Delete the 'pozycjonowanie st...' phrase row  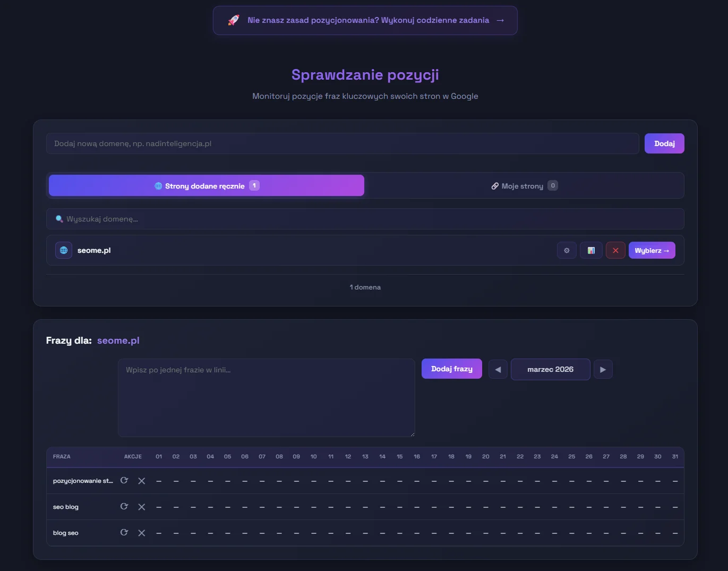pyautogui.click(x=142, y=481)
